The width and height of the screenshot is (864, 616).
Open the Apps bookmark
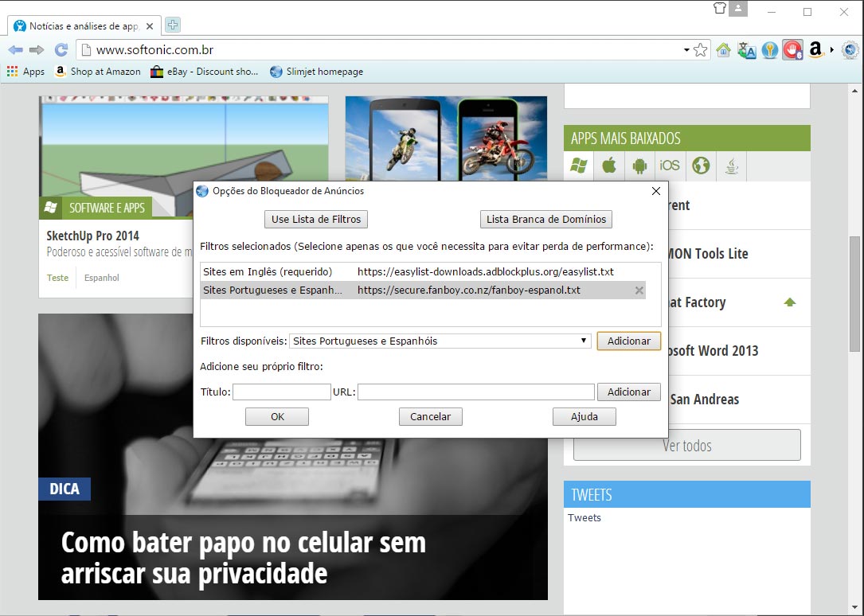pyautogui.click(x=25, y=72)
